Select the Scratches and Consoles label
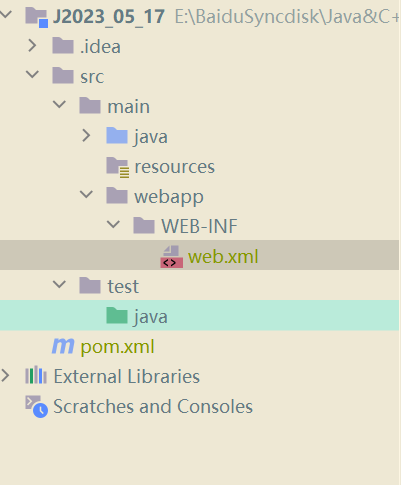 pyautogui.click(x=153, y=406)
